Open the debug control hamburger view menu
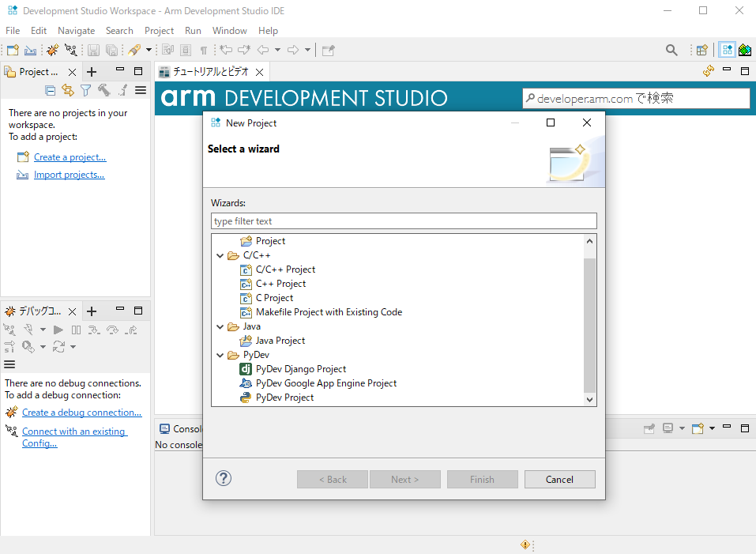The height and width of the screenshot is (554, 756). pyautogui.click(x=9, y=364)
